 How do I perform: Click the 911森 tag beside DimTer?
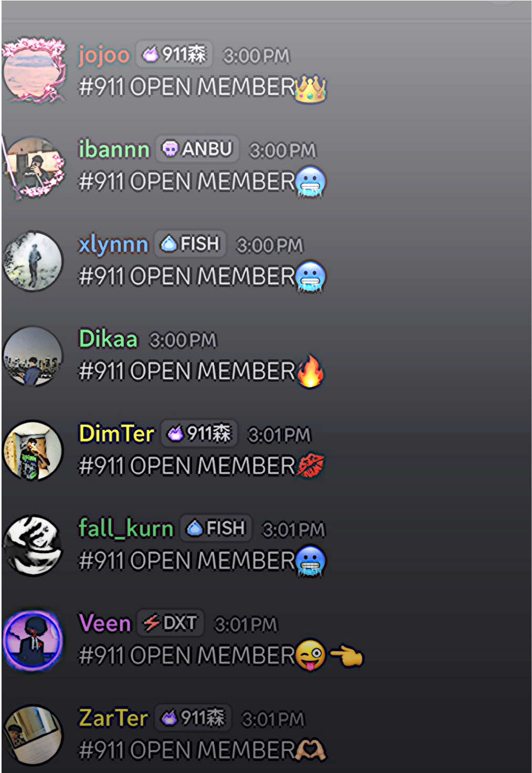coord(199,433)
